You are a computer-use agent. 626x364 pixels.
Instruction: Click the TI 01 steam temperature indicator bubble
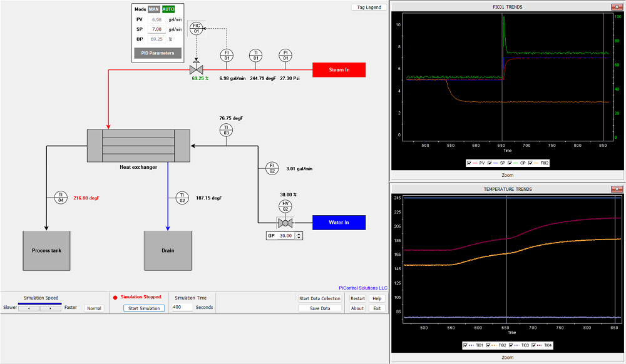[256, 56]
